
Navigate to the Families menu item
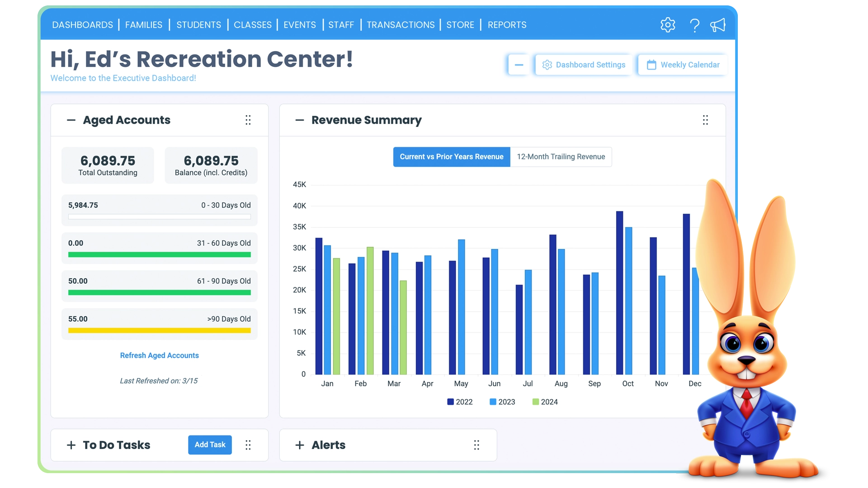(144, 24)
